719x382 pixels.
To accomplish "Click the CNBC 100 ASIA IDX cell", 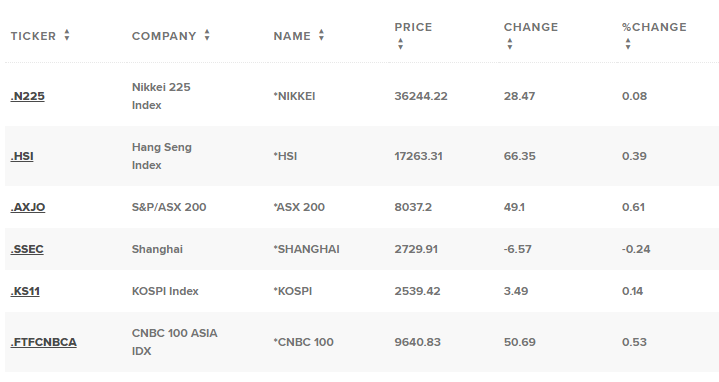I will [x=174, y=343].
